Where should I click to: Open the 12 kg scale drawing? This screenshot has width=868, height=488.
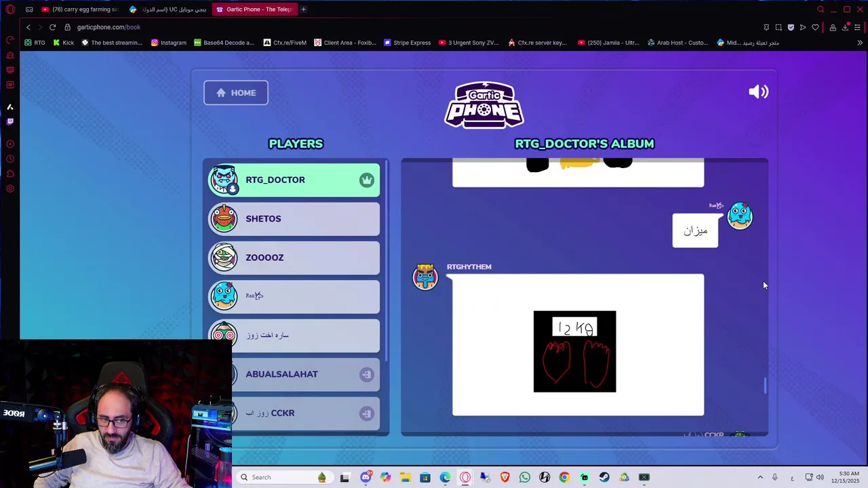pyautogui.click(x=575, y=351)
